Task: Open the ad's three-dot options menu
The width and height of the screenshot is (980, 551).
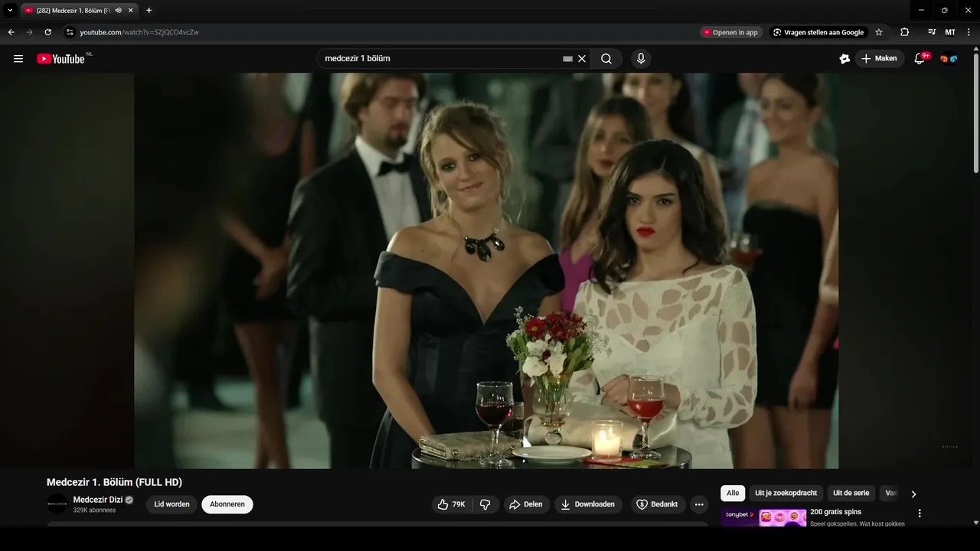Action: [920, 514]
